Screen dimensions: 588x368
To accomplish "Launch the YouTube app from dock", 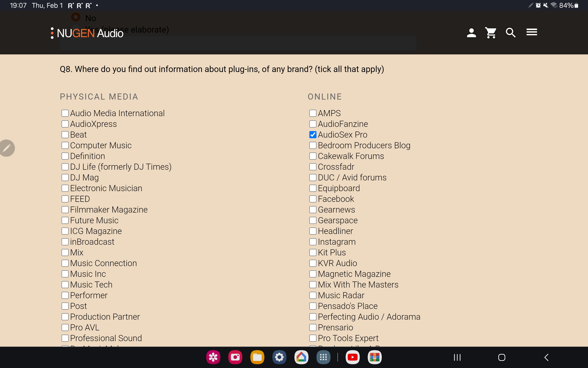I will coord(353,357).
